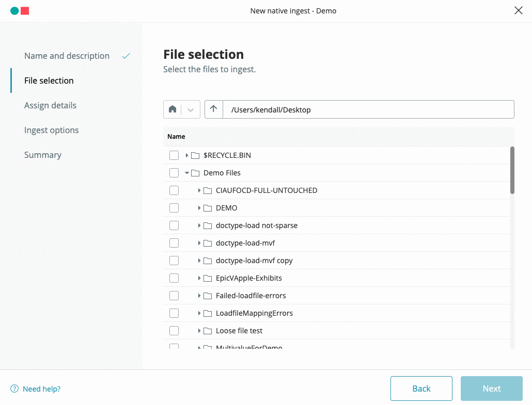
Task: Close the New native ingest dialog
Action: click(x=519, y=10)
